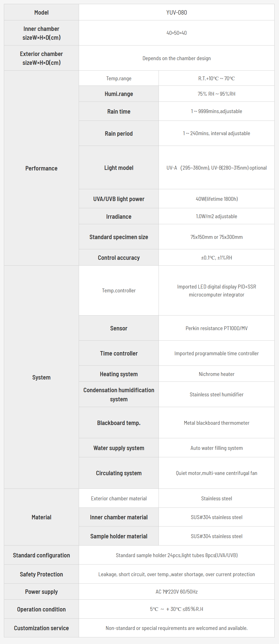Image resolution: width=279 pixels, height=644 pixels.
Task: Click the System section cell
Action: [x=41, y=377]
